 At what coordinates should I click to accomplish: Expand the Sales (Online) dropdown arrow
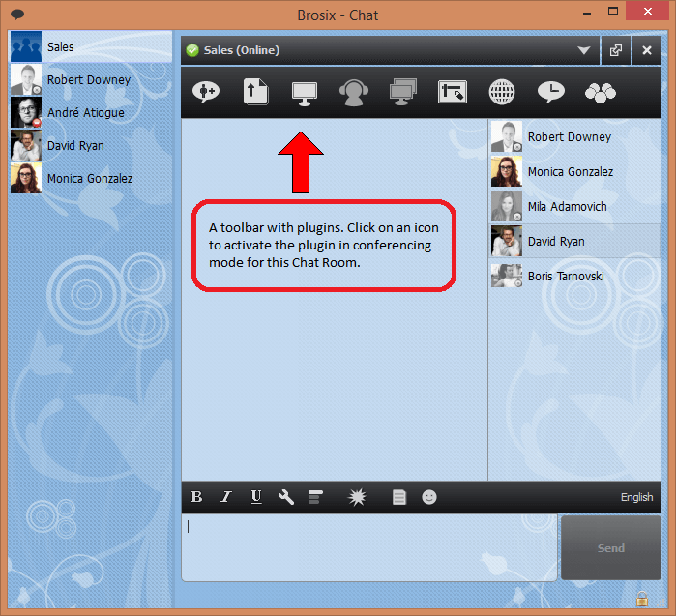(x=584, y=50)
